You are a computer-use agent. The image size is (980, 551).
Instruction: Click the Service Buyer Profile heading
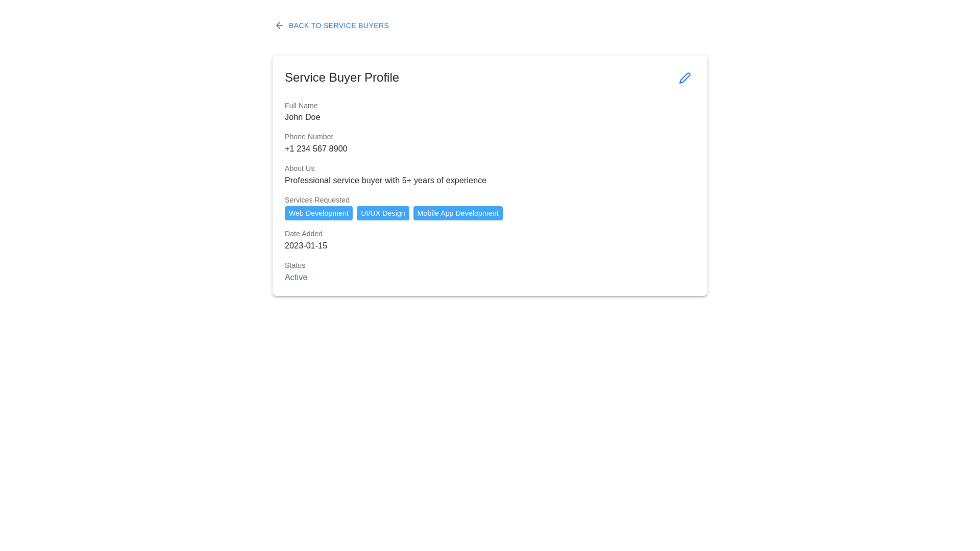[342, 78]
